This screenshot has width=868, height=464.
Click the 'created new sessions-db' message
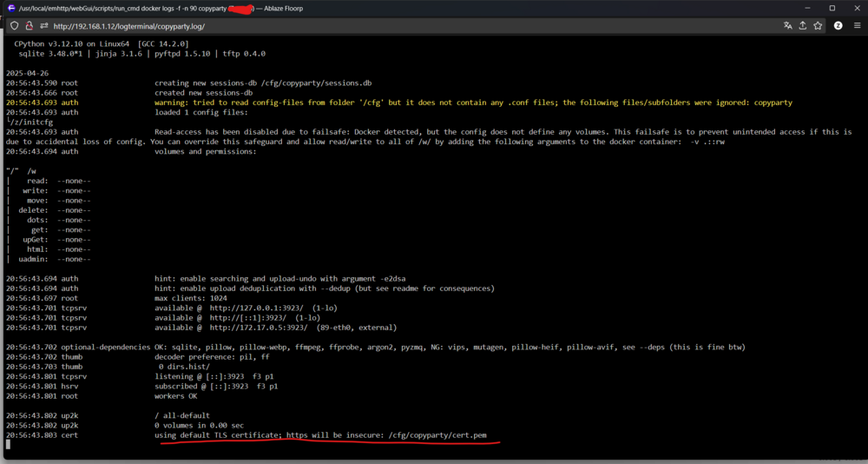pyautogui.click(x=203, y=93)
